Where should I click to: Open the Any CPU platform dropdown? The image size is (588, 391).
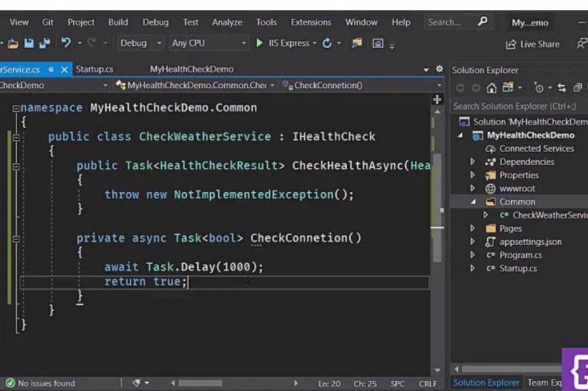pos(209,43)
